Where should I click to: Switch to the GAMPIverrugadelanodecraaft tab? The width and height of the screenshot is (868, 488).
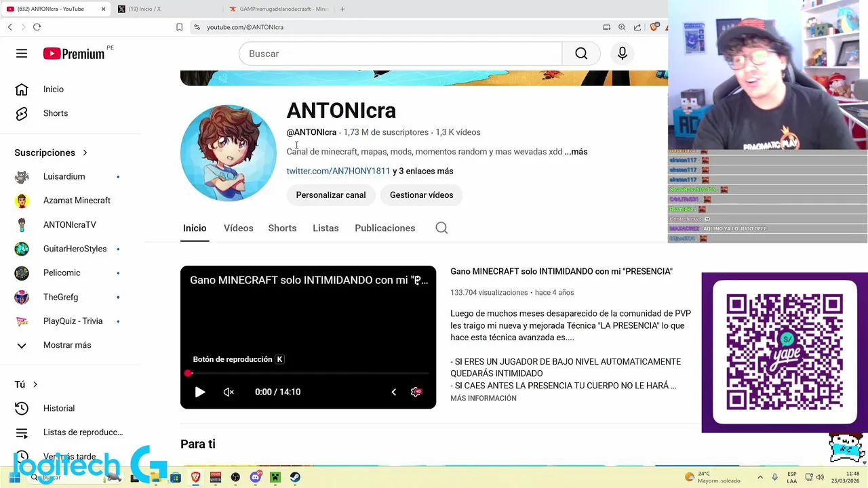click(x=278, y=9)
